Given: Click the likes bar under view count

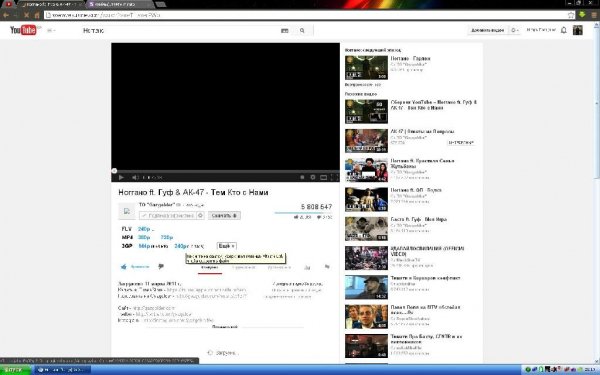Looking at the screenshot, I should point(303,213).
